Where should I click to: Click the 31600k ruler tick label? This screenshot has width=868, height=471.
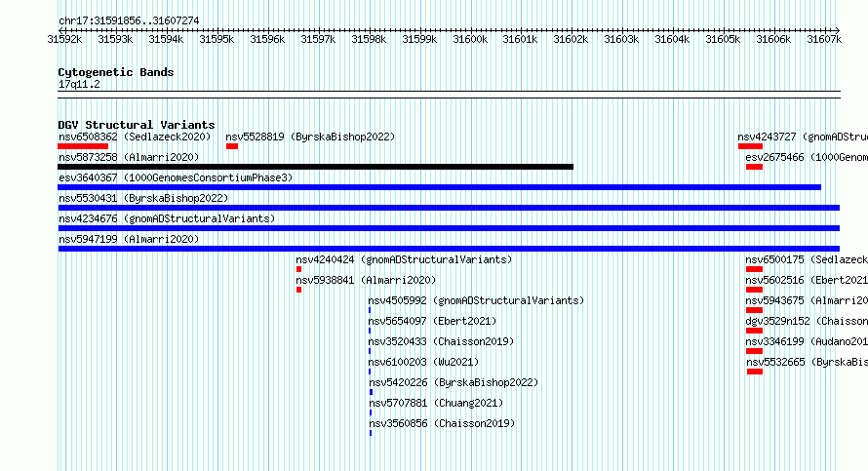(x=470, y=39)
